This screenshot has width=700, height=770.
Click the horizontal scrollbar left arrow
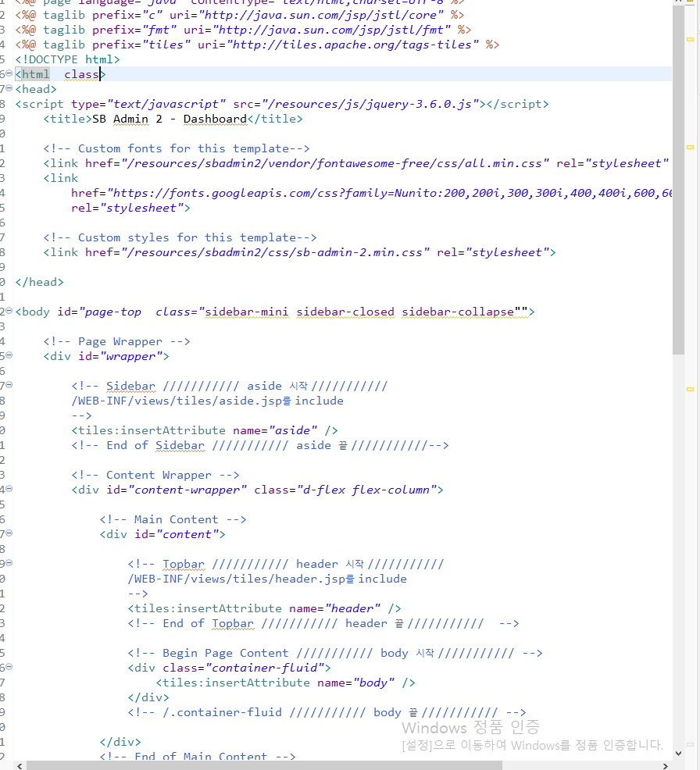[x=20, y=765]
